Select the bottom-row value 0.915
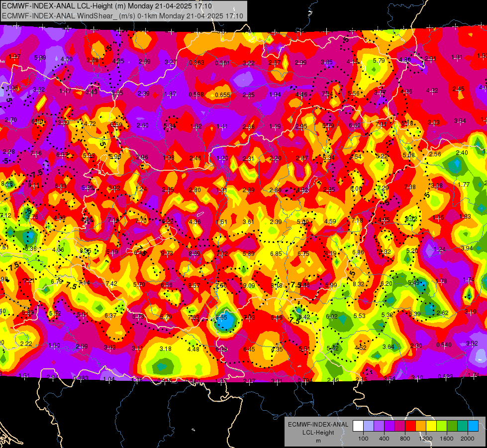The image size is (487, 448). 165,381
